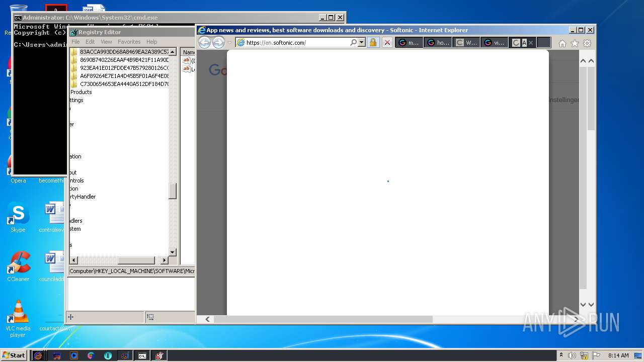Click IE horizontal scrollbar left arrow
Screen dimensions: 644x362
tap(207, 319)
